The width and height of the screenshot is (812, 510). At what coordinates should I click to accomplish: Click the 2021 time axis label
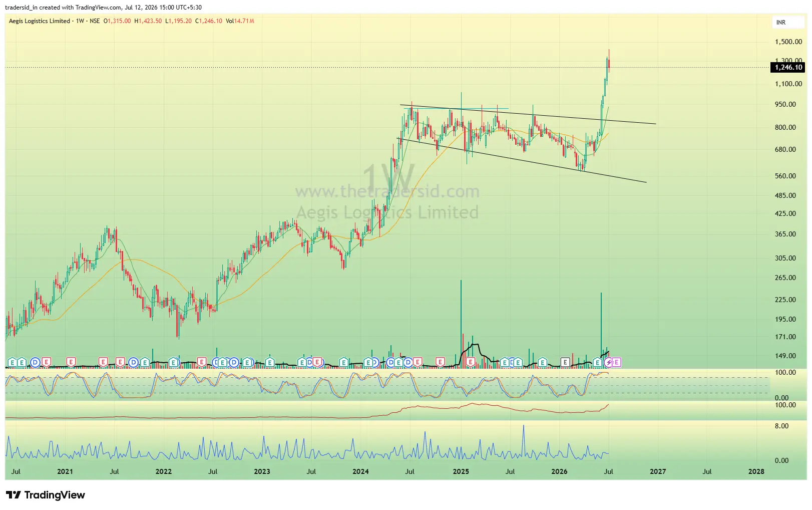pyautogui.click(x=65, y=471)
